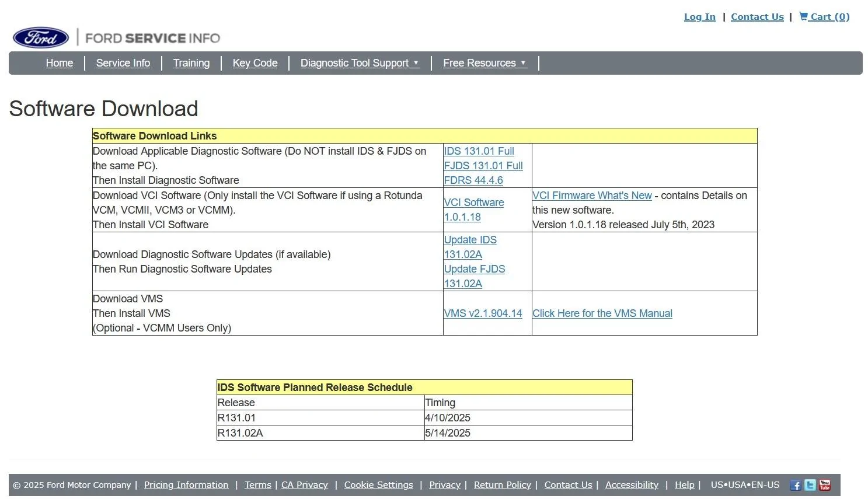Image resolution: width=868 pixels, height=499 pixels.
Task: Click the Software Download Links table header
Action: [x=425, y=136]
